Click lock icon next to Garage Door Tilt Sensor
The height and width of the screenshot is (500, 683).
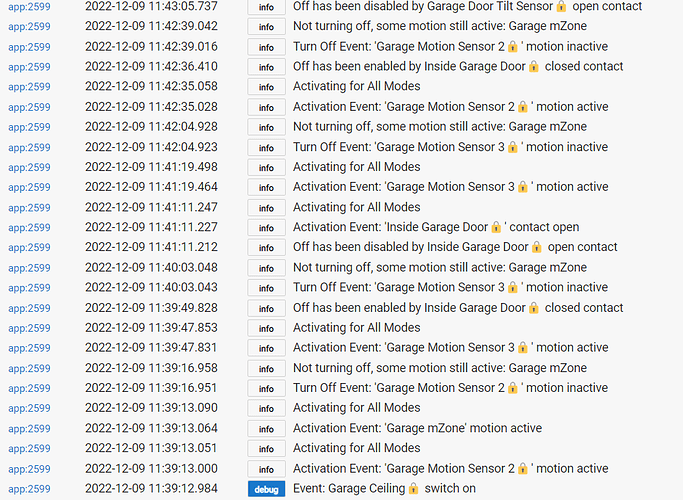point(561,6)
